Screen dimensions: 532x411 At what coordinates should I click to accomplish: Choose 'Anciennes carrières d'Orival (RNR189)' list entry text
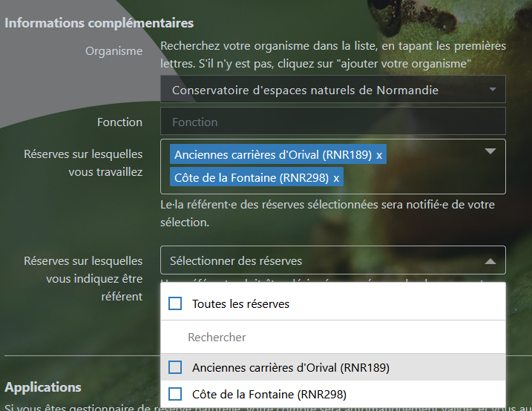tap(291, 367)
